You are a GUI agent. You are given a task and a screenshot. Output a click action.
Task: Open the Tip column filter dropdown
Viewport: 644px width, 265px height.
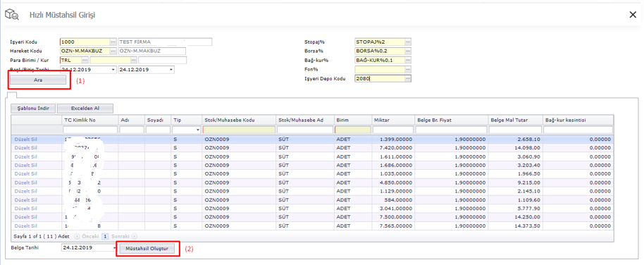(x=198, y=130)
